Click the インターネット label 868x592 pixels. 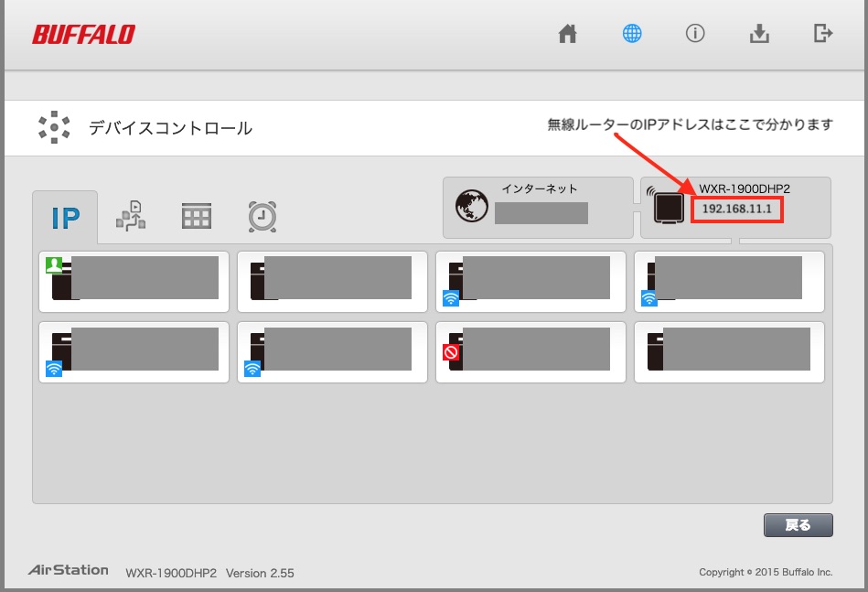tap(539, 188)
